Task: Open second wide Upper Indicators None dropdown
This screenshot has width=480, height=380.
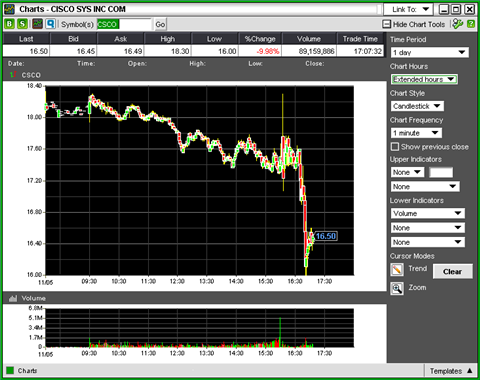Action: coord(425,187)
